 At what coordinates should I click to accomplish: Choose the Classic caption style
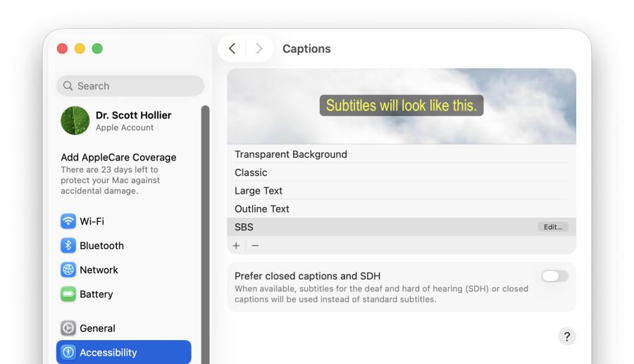click(x=402, y=172)
